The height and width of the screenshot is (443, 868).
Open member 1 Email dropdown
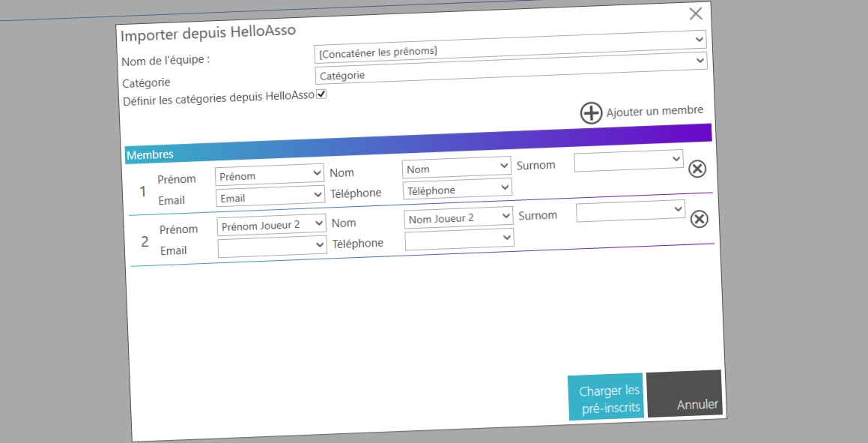tap(270, 198)
